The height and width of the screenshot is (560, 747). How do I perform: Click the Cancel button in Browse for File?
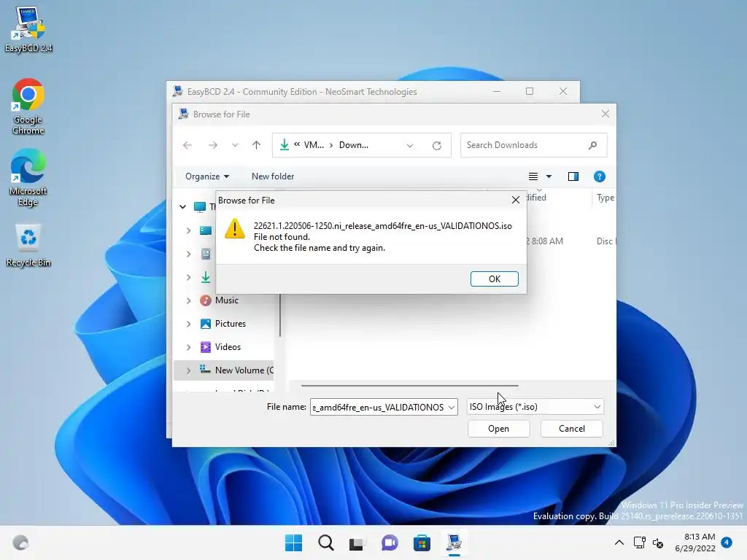[x=572, y=429]
